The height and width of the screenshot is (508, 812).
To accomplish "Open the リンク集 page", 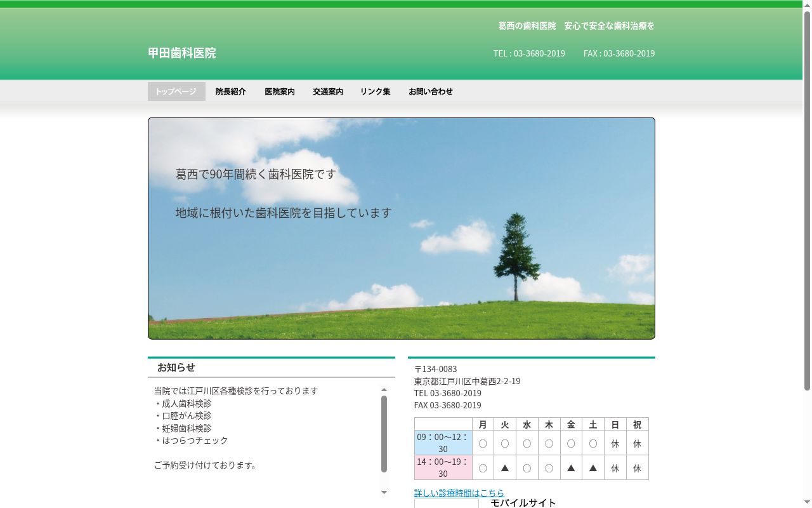I will tap(376, 91).
